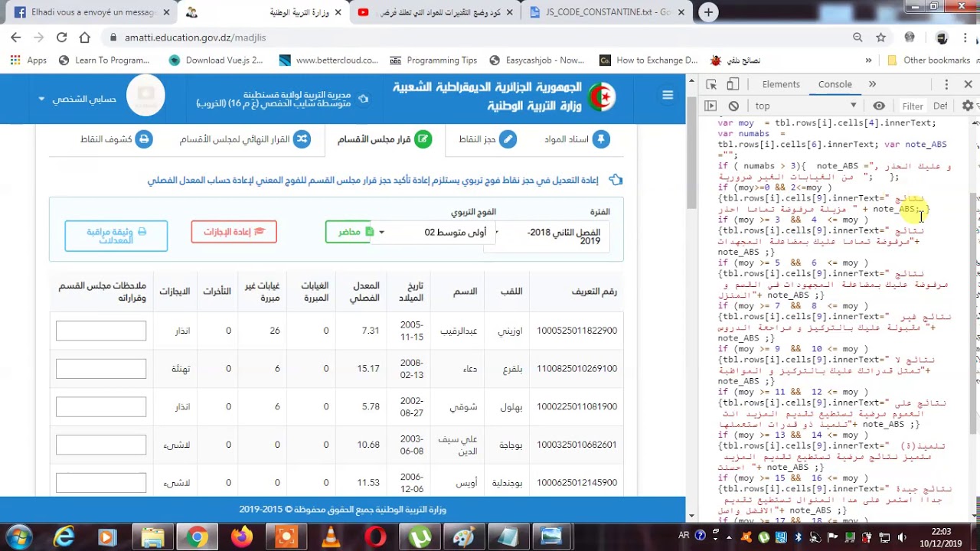This screenshot has width=980, height=551.
Task: Open the browser home page
Action: click(84, 37)
